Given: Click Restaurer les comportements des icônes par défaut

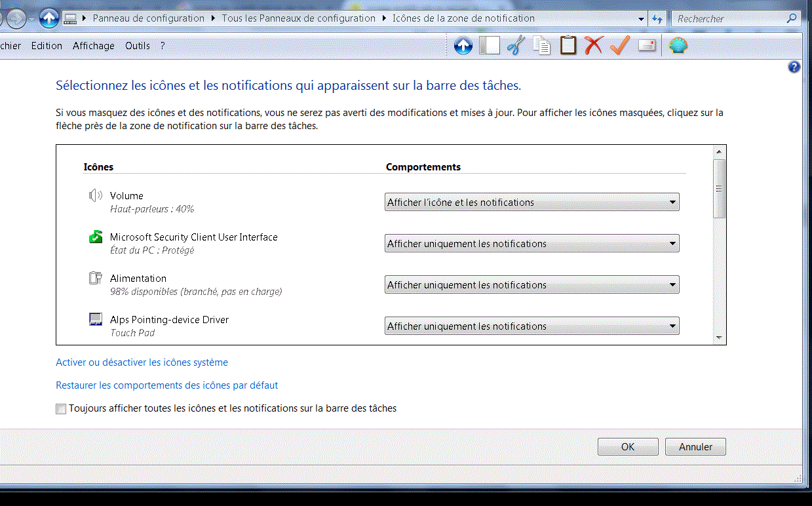Looking at the screenshot, I should pyautogui.click(x=167, y=385).
